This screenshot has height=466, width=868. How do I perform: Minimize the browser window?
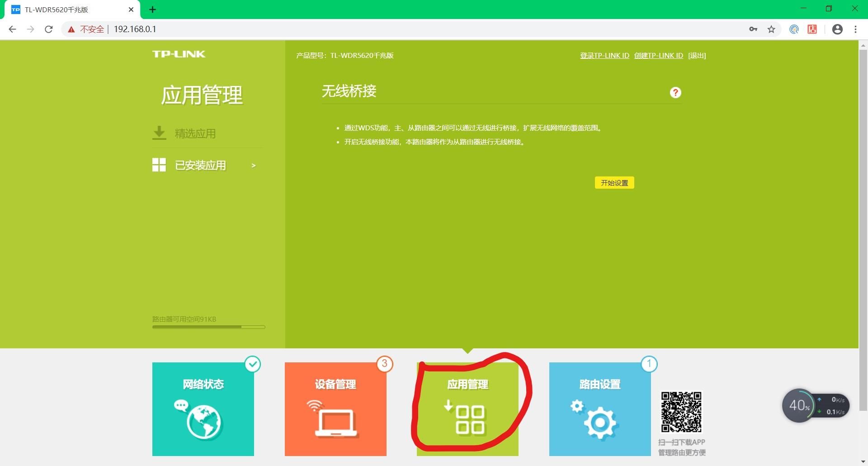[803, 8]
